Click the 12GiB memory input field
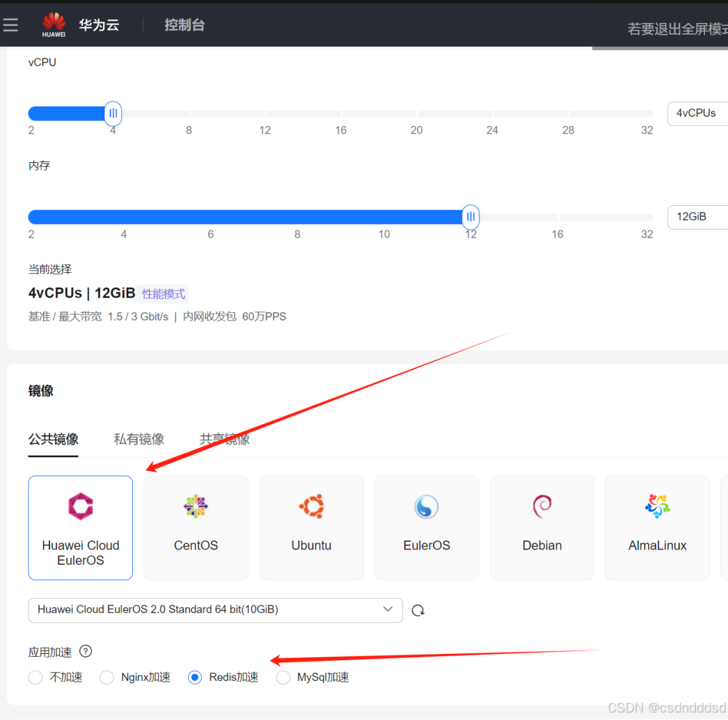Screen dimensions: 728x720 (x=697, y=216)
